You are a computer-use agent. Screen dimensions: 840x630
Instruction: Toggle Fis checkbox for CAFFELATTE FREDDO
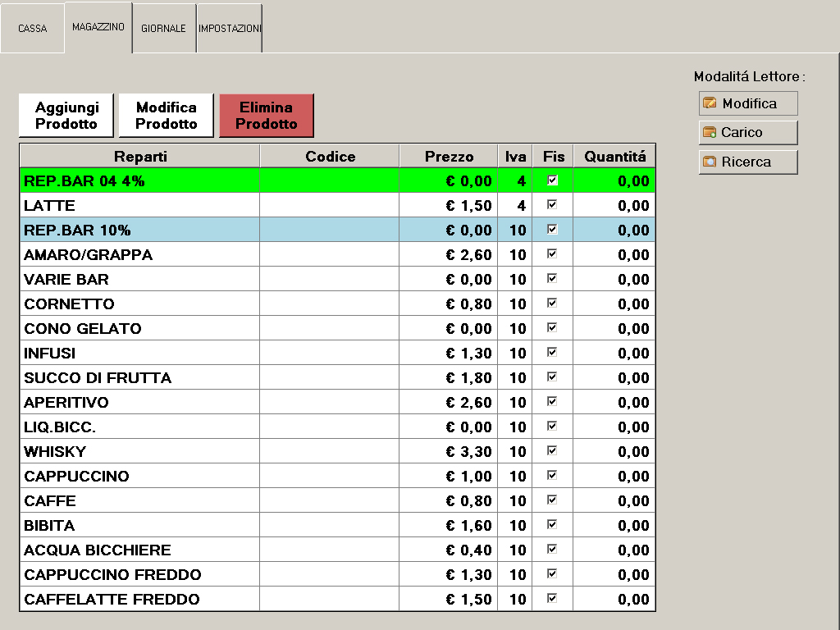coord(552,599)
